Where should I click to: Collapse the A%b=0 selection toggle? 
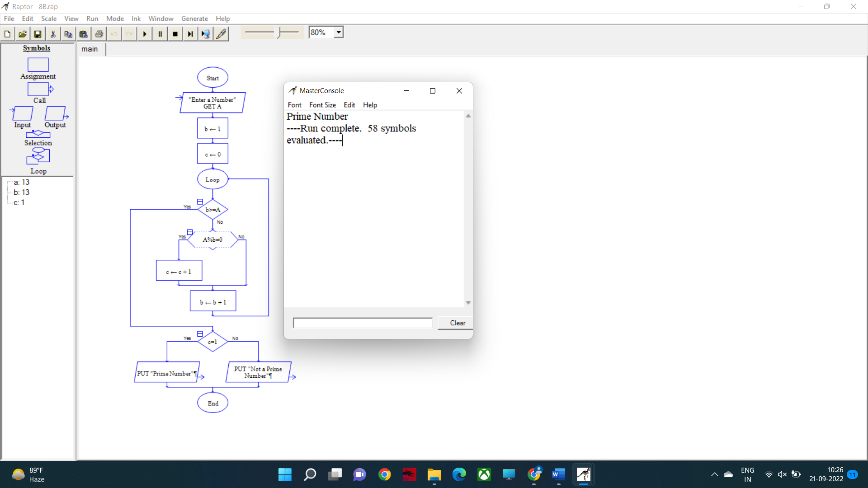tap(190, 232)
